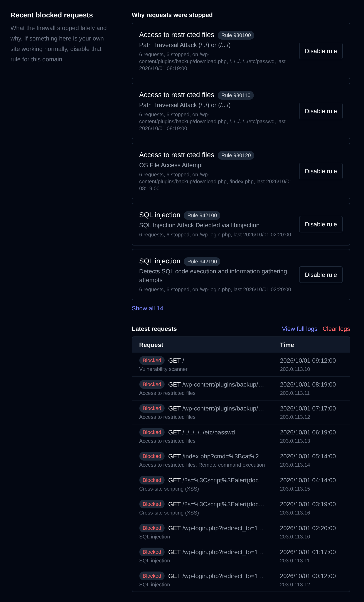Click IP address 203.0.113.16

pos(295,513)
